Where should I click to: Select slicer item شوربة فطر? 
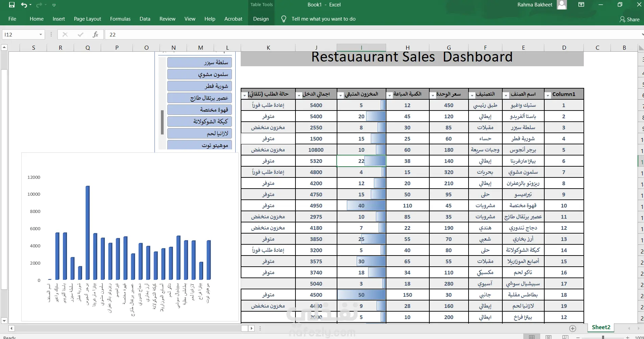pos(199,86)
